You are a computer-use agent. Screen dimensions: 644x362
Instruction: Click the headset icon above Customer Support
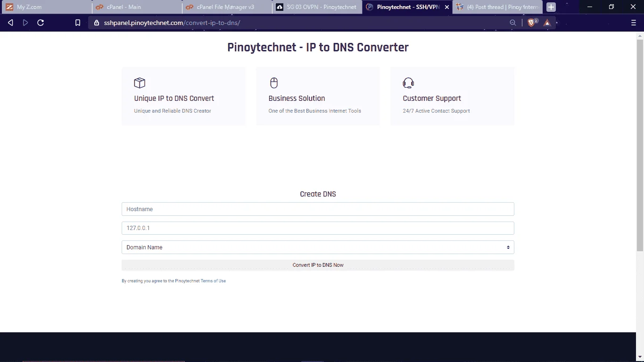(x=408, y=83)
